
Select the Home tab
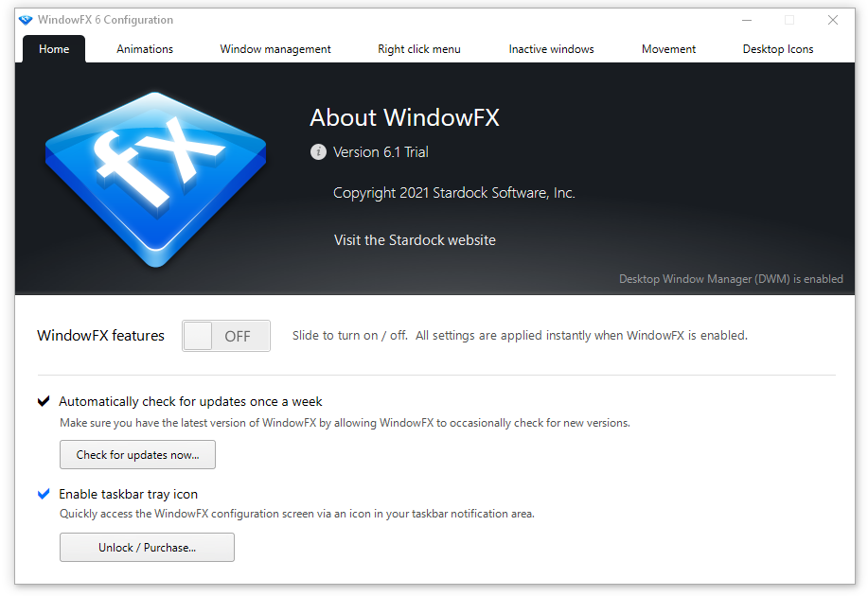[x=54, y=48]
